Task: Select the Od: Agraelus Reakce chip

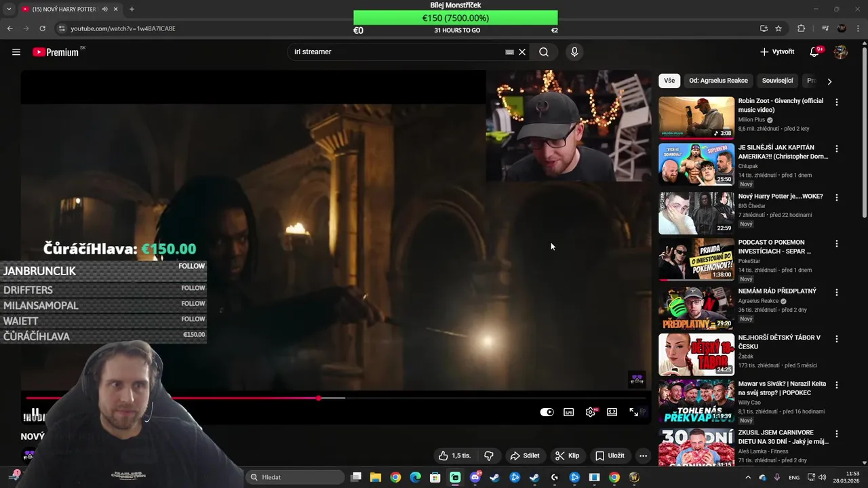Action: click(718, 81)
